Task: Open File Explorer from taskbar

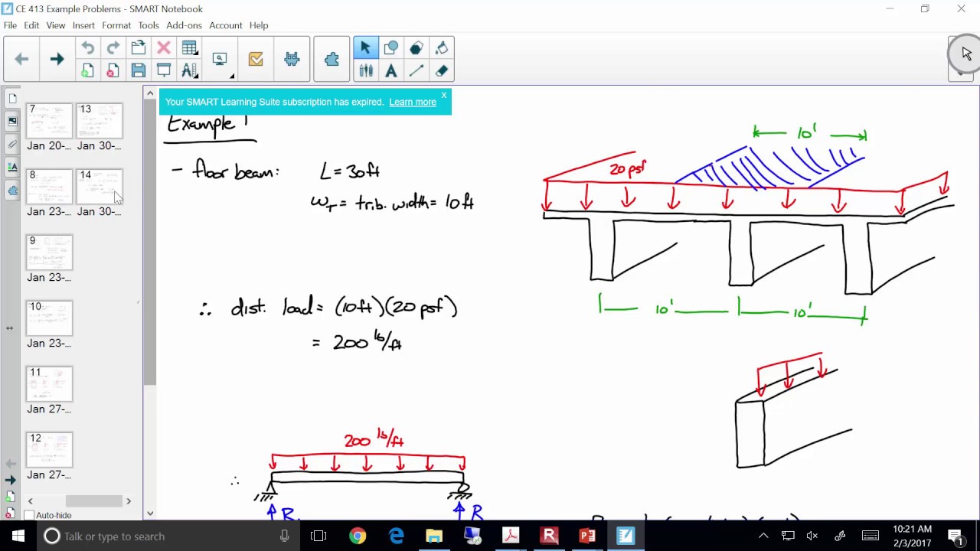Action: click(x=434, y=536)
